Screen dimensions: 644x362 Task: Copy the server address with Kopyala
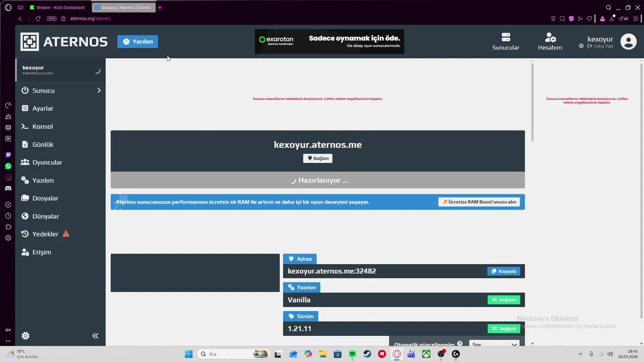pyautogui.click(x=504, y=271)
